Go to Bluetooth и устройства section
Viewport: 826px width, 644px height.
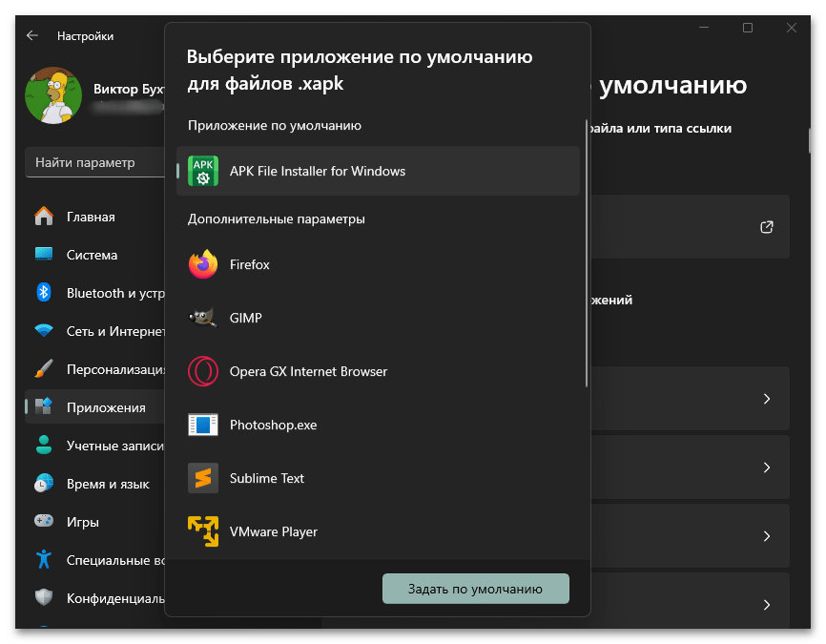click(x=94, y=293)
